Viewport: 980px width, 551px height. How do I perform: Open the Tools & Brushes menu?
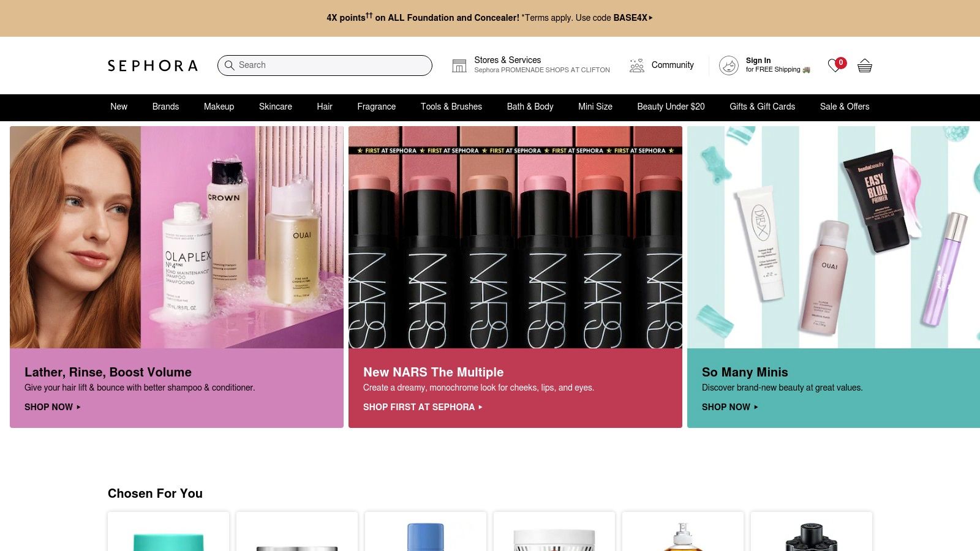click(451, 107)
